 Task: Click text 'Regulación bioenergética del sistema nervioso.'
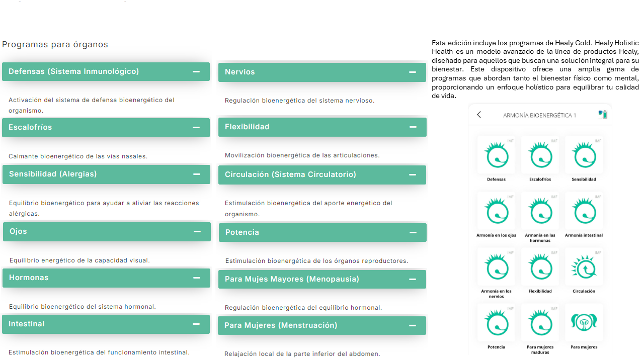pos(300,101)
